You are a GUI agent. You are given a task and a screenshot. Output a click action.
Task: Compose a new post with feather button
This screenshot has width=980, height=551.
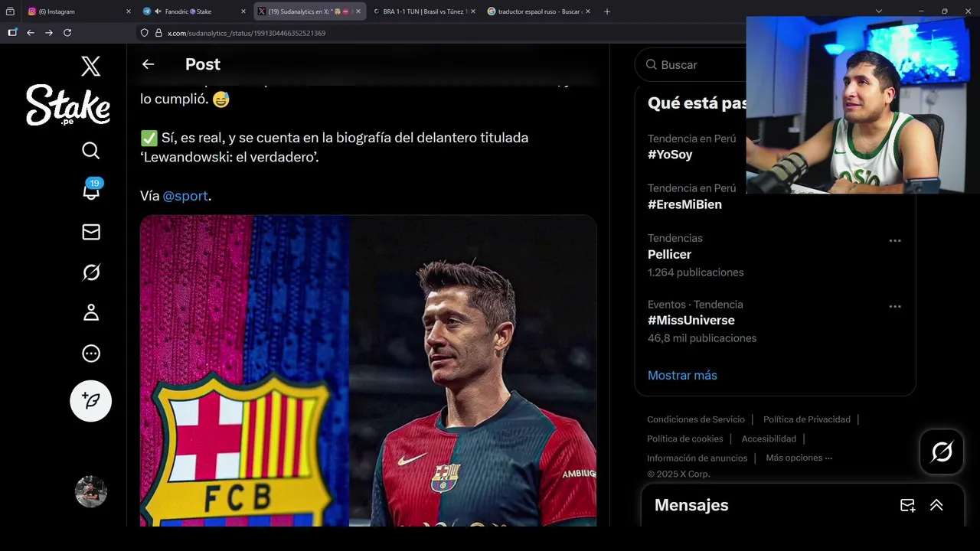[91, 400]
